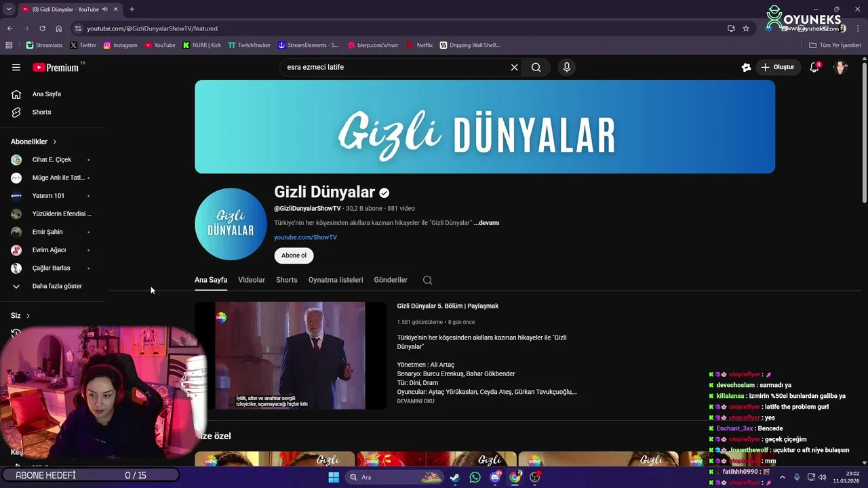Open OBS from the taskbar
The height and width of the screenshot is (488, 868).
[535, 477]
